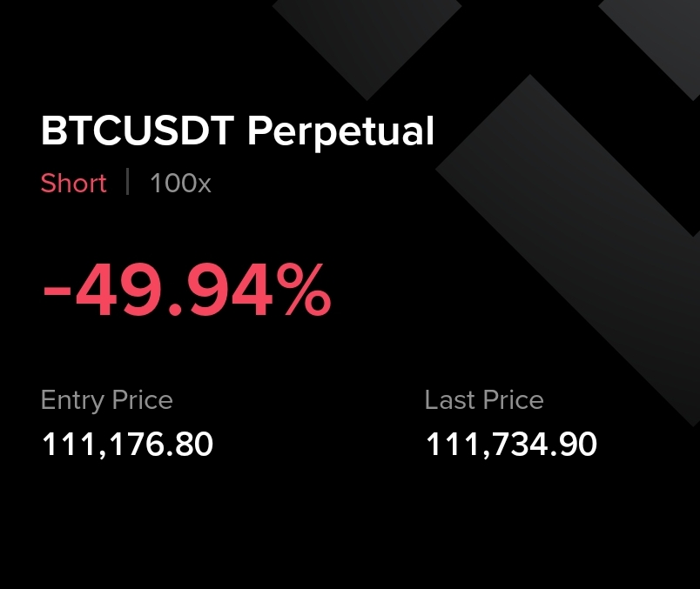
Task: Click the 100x leverage indicator
Action: pos(180,184)
